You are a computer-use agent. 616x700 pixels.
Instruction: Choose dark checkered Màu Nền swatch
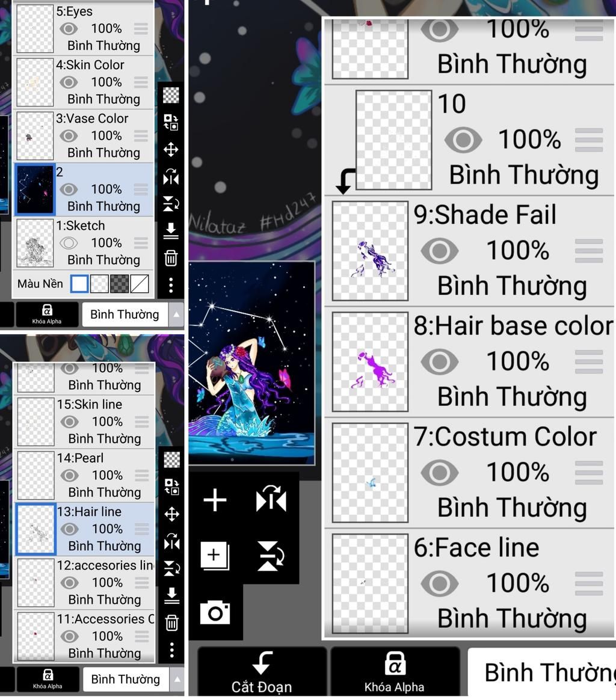[119, 284]
